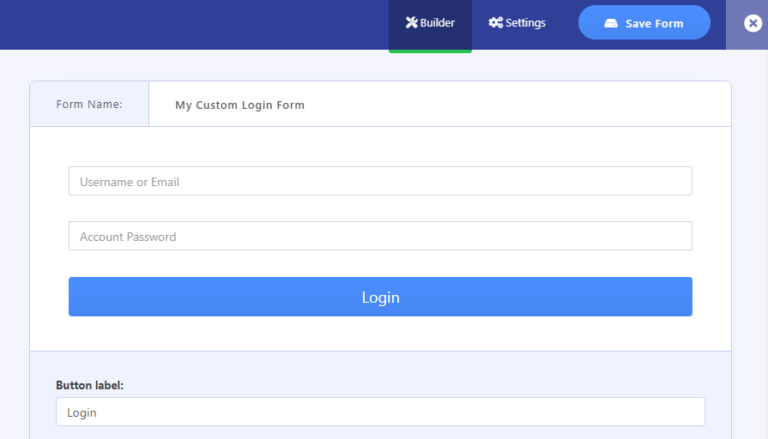Viewport: 768px width, 439px height.
Task: Open the Builder tab
Action: [x=430, y=24]
